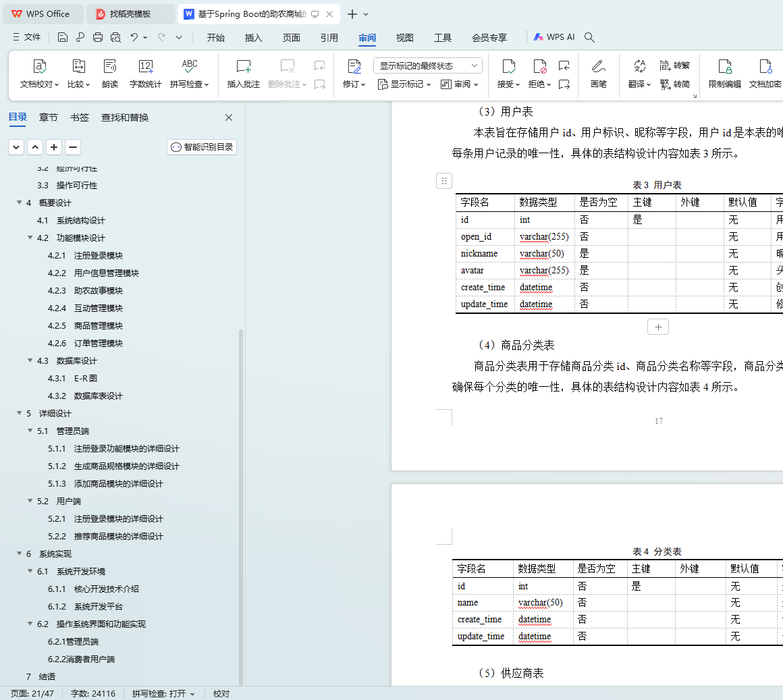Switch to the 找稻壳模板 window tab
The height and width of the screenshot is (700, 783).
131,14
